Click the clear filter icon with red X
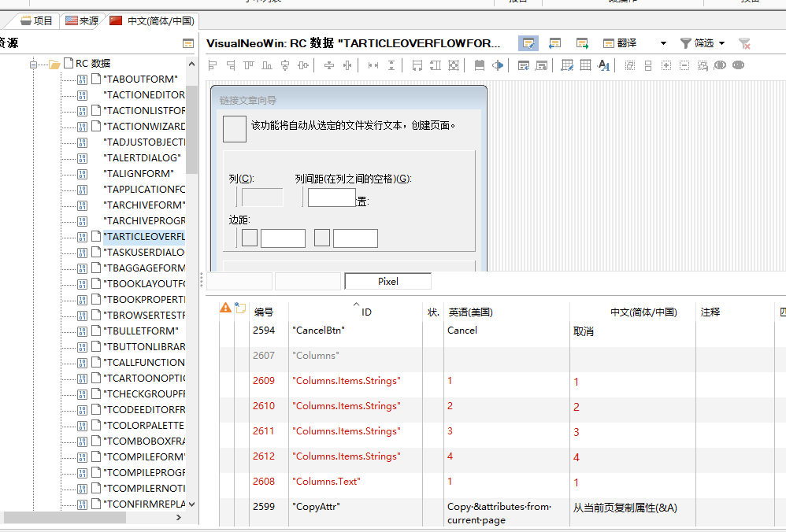 [x=744, y=43]
